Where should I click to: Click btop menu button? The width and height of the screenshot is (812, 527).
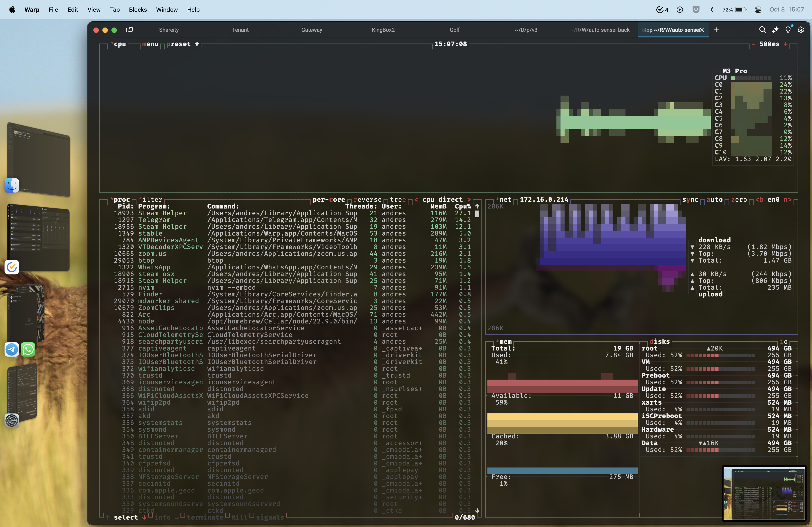click(150, 44)
